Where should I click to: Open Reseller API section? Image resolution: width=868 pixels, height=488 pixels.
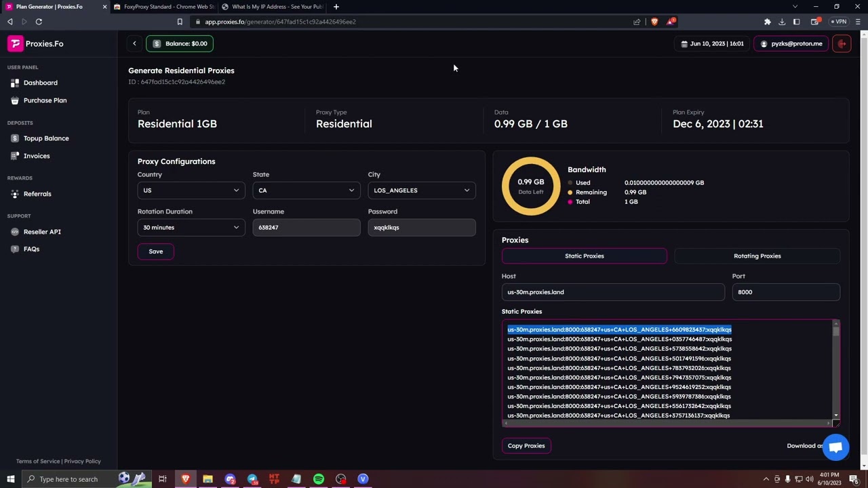(36, 232)
